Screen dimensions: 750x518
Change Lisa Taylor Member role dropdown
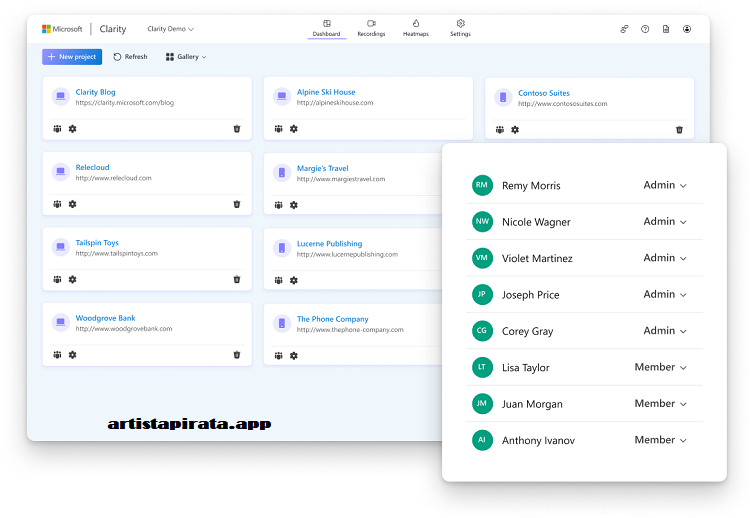[661, 367]
